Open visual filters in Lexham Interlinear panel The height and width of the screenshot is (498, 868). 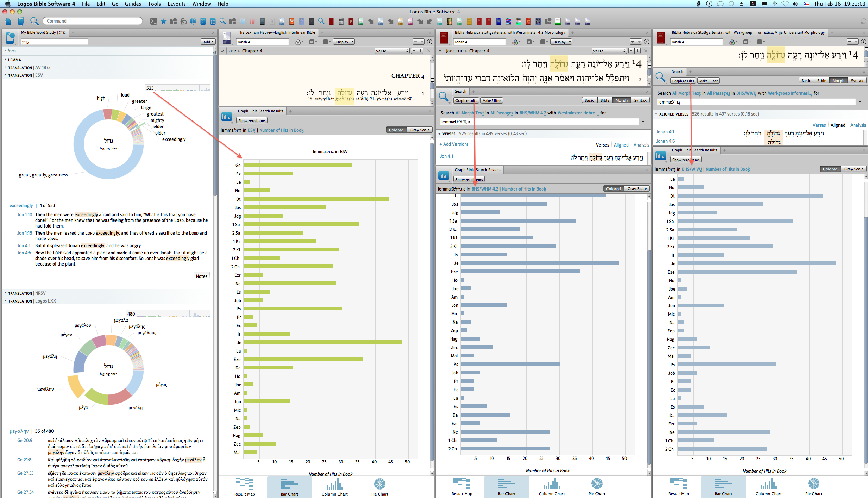coord(299,42)
